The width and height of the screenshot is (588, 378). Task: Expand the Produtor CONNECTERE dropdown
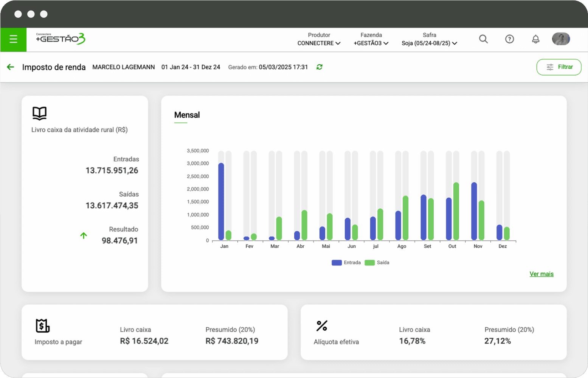[x=319, y=43]
